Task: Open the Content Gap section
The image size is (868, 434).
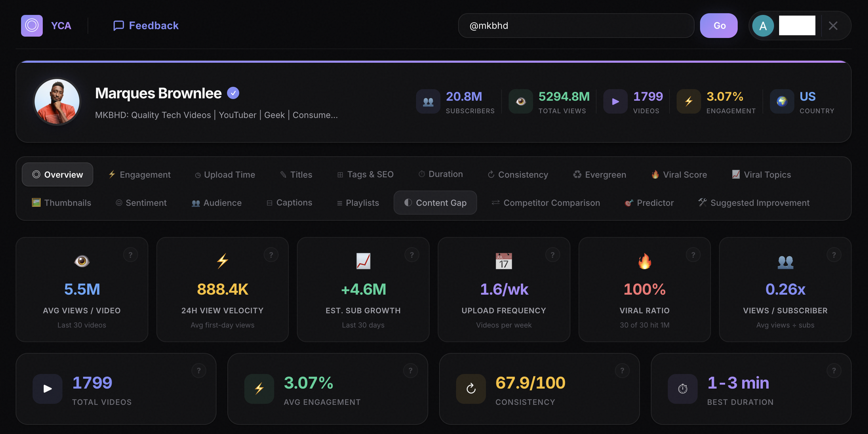Action: point(435,202)
